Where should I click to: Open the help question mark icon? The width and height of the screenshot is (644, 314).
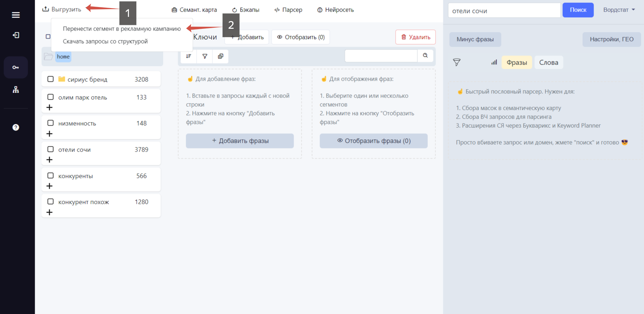[16, 127]
